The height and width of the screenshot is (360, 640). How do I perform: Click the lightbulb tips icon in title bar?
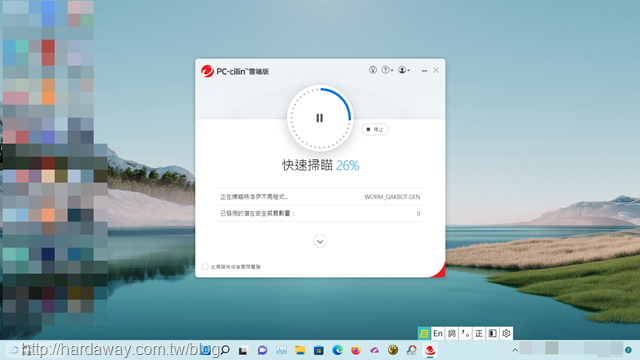point(373,70)
